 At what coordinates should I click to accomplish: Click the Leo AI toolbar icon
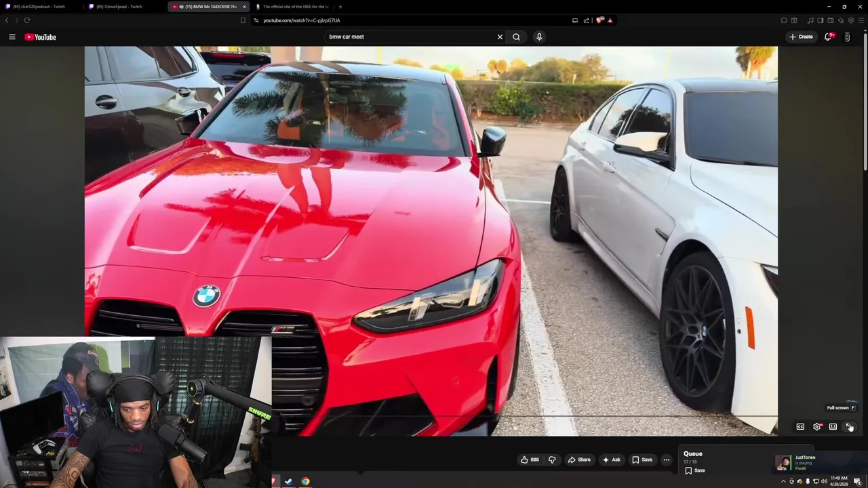(841, 20)
